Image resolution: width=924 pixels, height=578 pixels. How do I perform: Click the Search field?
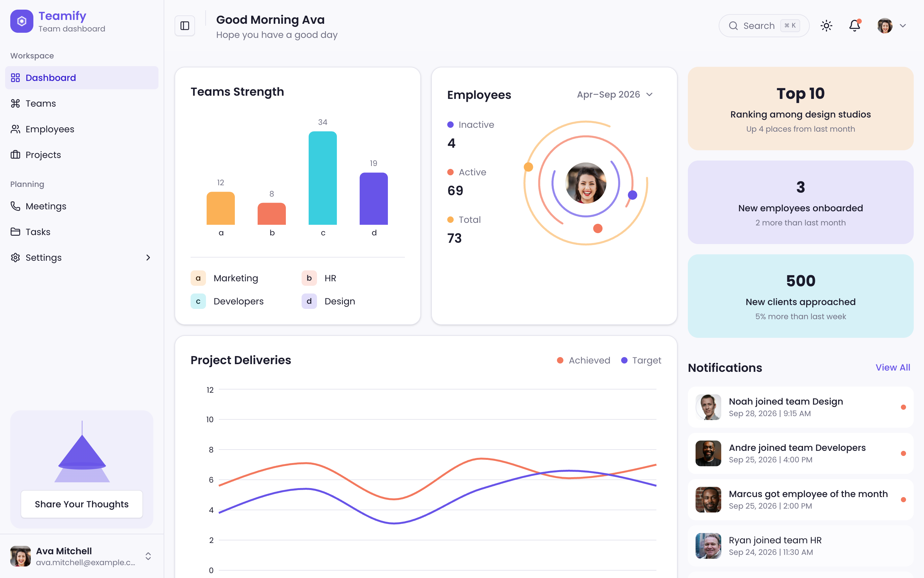click(x=764, y=26)
